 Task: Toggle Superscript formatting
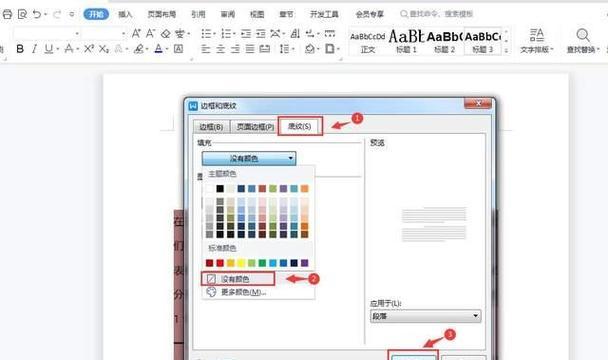[89, 49]
